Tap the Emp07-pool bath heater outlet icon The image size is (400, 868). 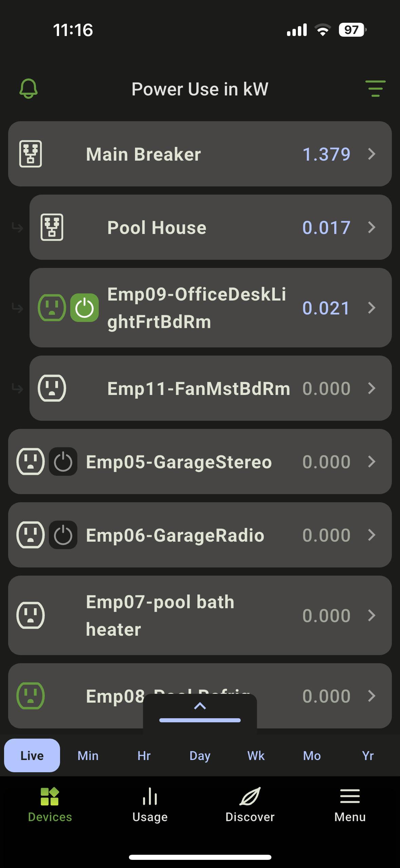coord(31,615)
